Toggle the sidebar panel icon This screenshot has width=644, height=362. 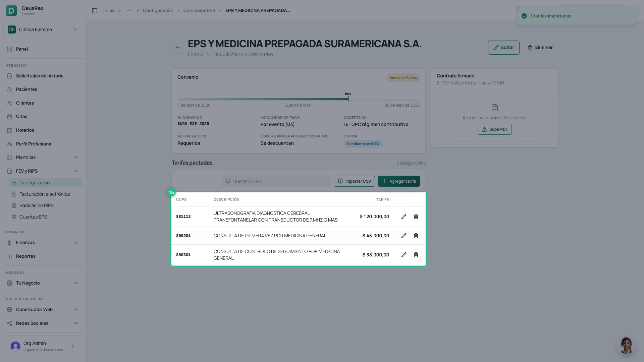click(95, 11)
